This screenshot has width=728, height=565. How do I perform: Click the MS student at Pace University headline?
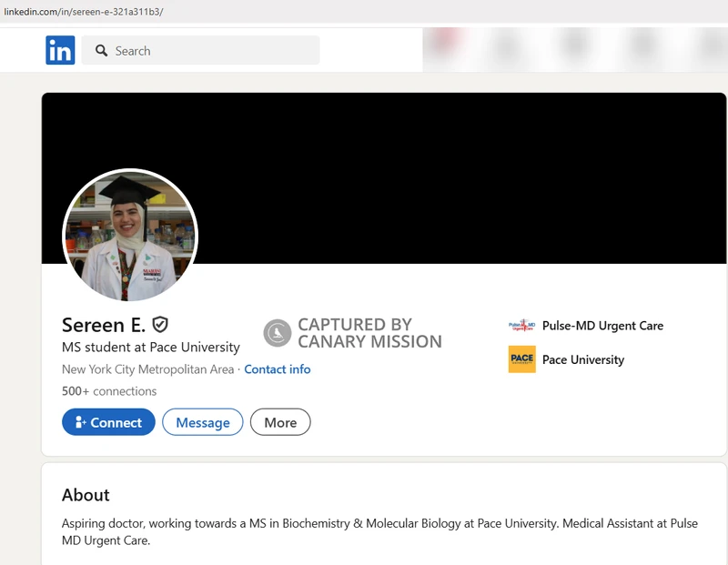pyautogui.click(x=149, y=348)
